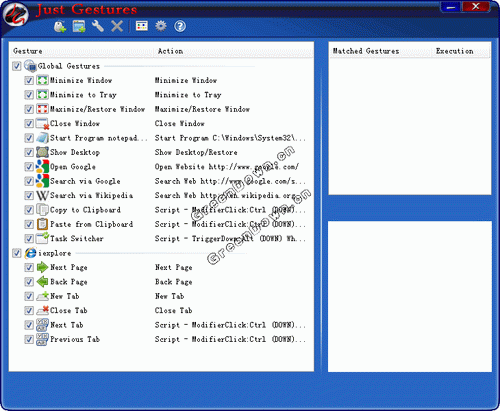This screenshot has width=500, height=411.
Task: Click the add new gesture toolbar icon
Action: click(x=60, y=26)
